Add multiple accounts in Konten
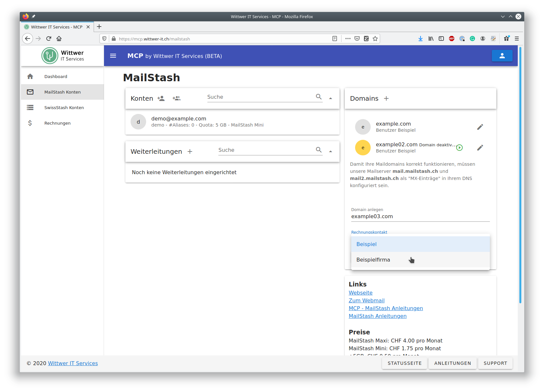Screen dimensions: 544x392 pos(177,98)
